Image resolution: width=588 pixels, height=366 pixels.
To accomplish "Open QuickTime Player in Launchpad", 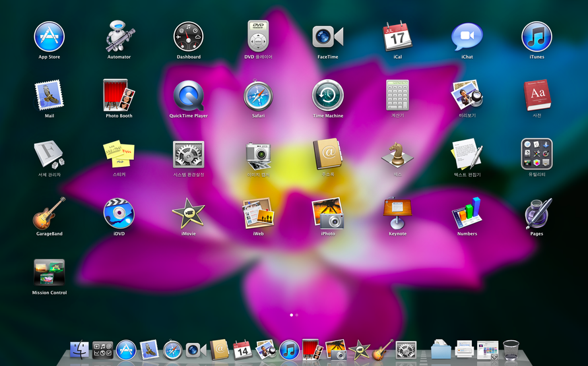I will tap(189, 96).
